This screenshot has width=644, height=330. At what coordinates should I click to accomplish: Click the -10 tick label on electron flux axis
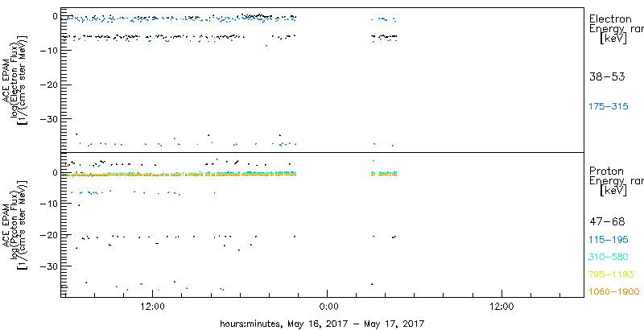pyautogui.click(x=51, y=50)
